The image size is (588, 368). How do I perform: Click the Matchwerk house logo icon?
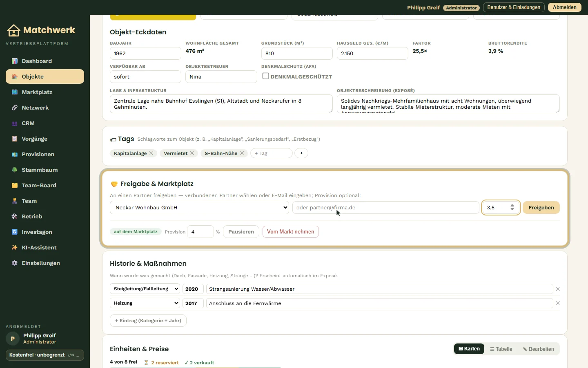13,30
